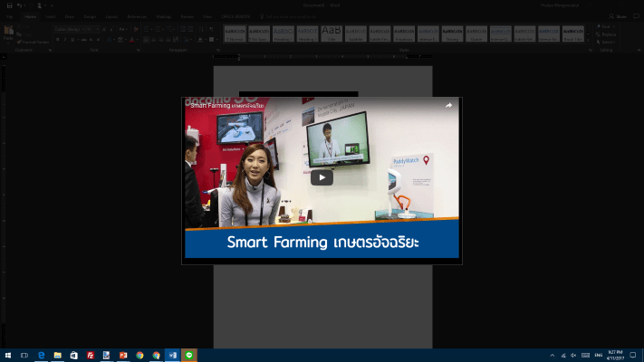Switch to the References ribbon tab
The image size is (644, 362).
(137, 16)
